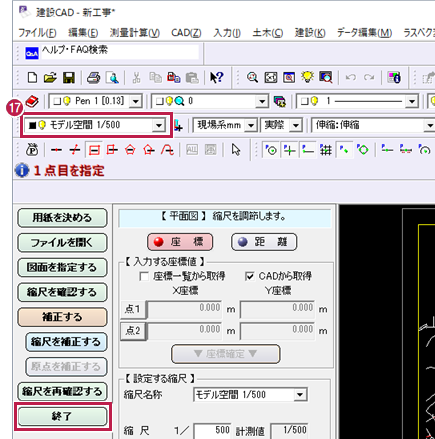This screenshot has width=435, height=439.
Task: Click the red book icon
Action: (x=32, y=101)
